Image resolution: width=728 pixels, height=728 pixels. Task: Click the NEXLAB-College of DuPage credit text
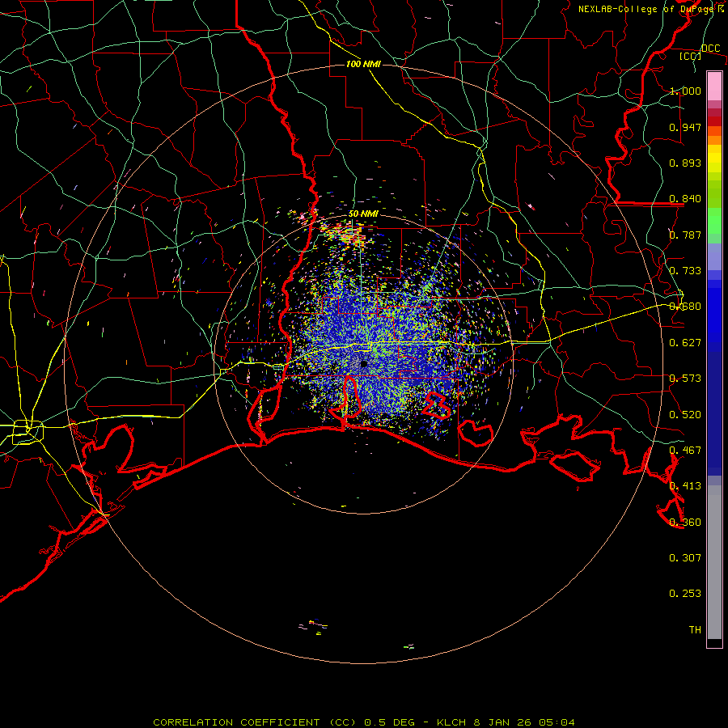(650, 9)
